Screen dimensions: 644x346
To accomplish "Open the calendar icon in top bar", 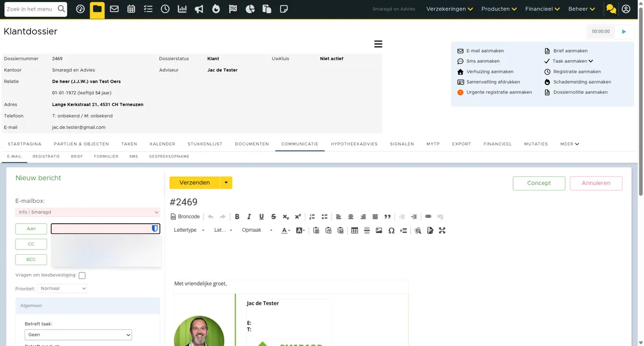I will point(131,9).
